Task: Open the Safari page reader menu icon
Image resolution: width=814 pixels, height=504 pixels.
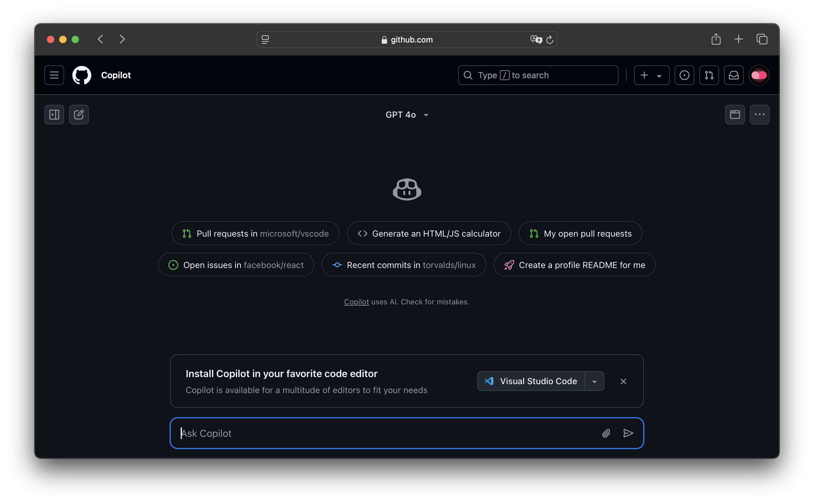Action: [x=265, y=40]
